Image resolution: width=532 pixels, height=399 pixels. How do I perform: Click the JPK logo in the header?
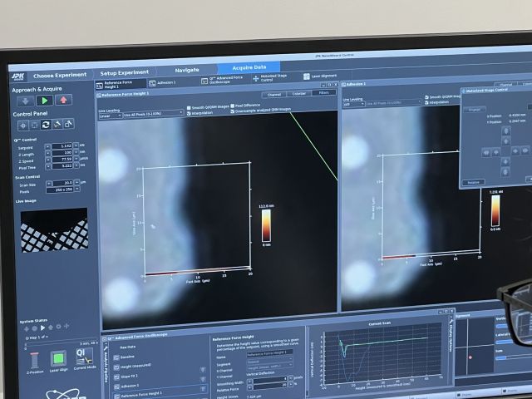[17, 76]
